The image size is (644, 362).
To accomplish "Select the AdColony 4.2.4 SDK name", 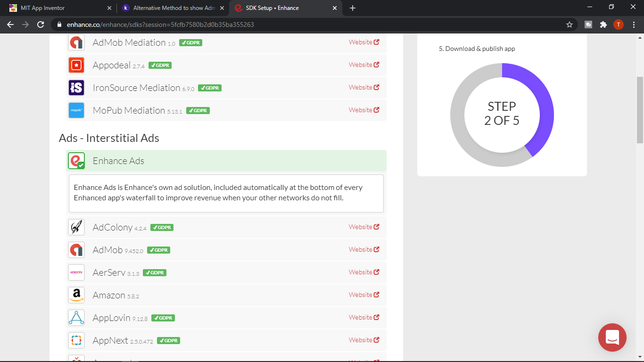I will pyautogui.click(x=120, y=228).
